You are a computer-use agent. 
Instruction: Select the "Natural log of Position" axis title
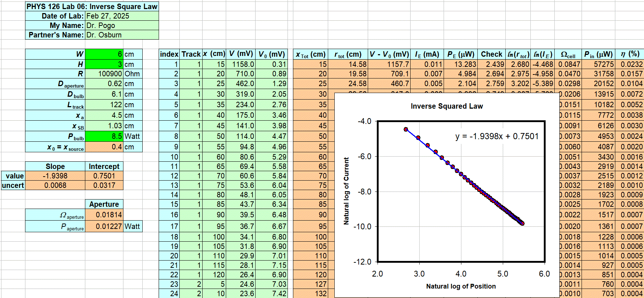coord(461,286)
